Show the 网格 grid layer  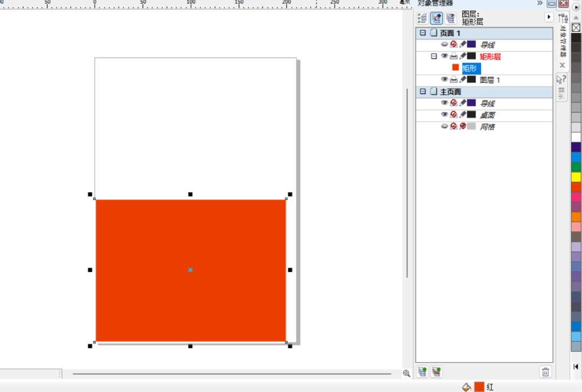445,127
